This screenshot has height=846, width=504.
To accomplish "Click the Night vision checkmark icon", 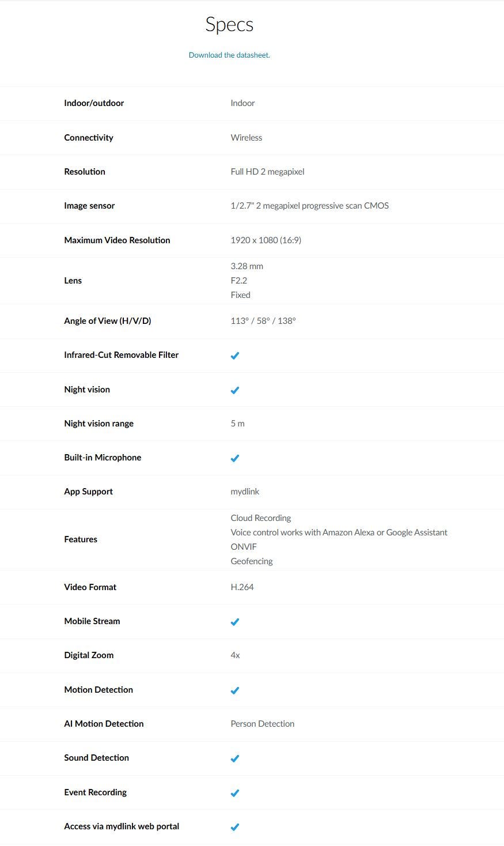I will 234,390.
